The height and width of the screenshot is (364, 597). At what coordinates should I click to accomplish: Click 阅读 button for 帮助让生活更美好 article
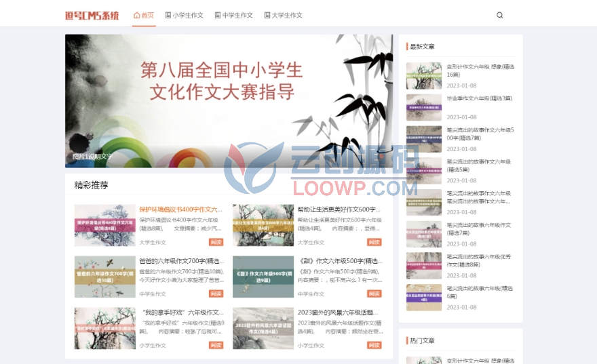click(x=374, y=242)
